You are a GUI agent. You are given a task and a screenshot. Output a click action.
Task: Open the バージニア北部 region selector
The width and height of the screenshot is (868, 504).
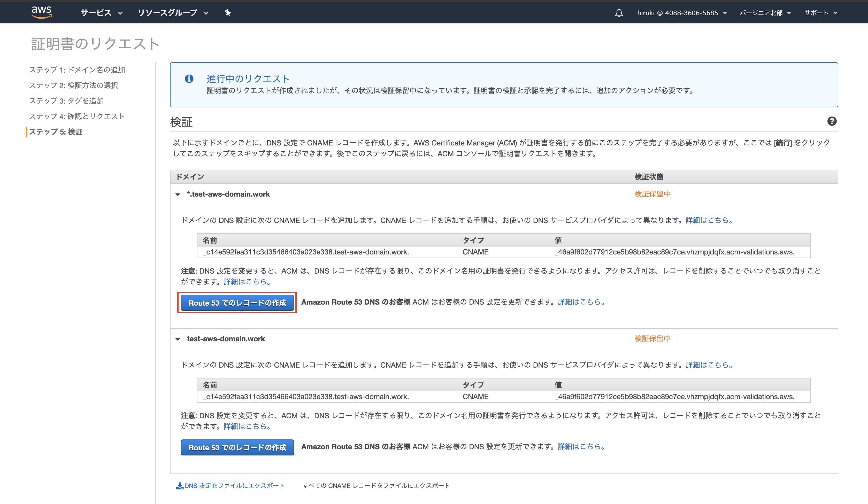pyautogui.click(x=765, y=13)
